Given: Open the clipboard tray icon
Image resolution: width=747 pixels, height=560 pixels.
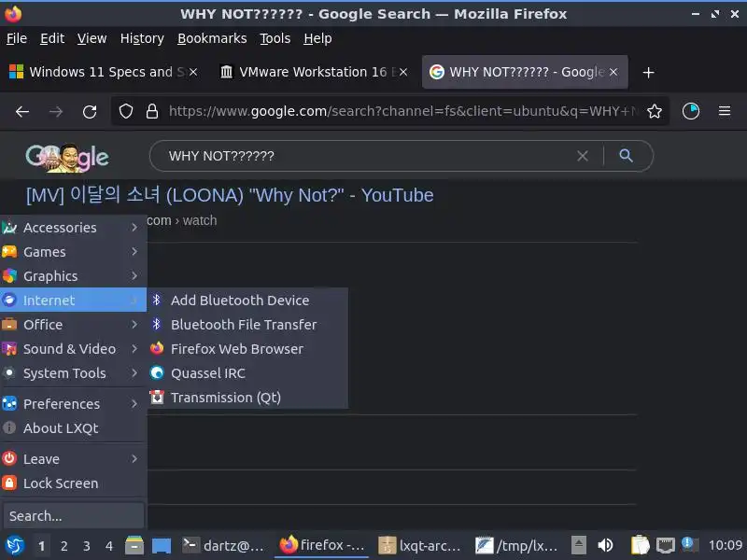Looking at the screenshot, I should pyautogui.click(x=640, y=545).
